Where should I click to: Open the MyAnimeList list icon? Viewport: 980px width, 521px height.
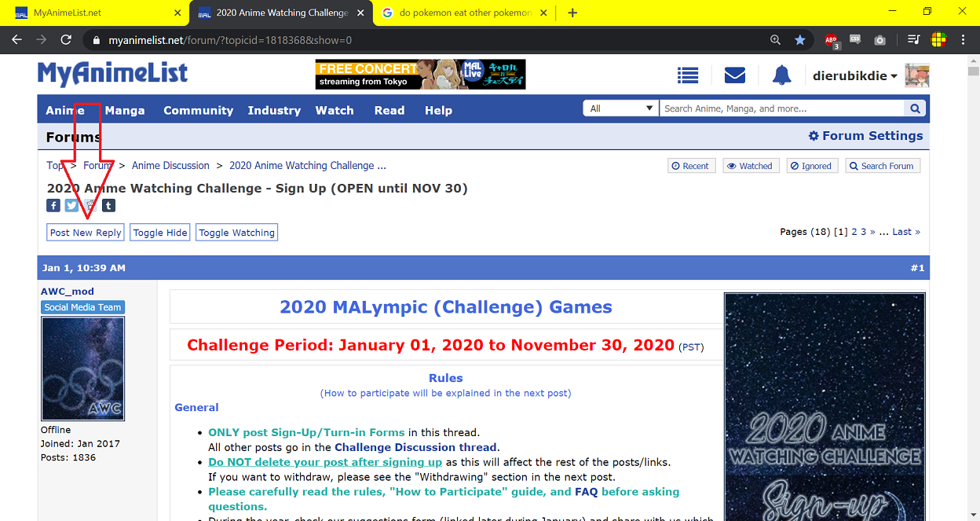click(688, 75)
